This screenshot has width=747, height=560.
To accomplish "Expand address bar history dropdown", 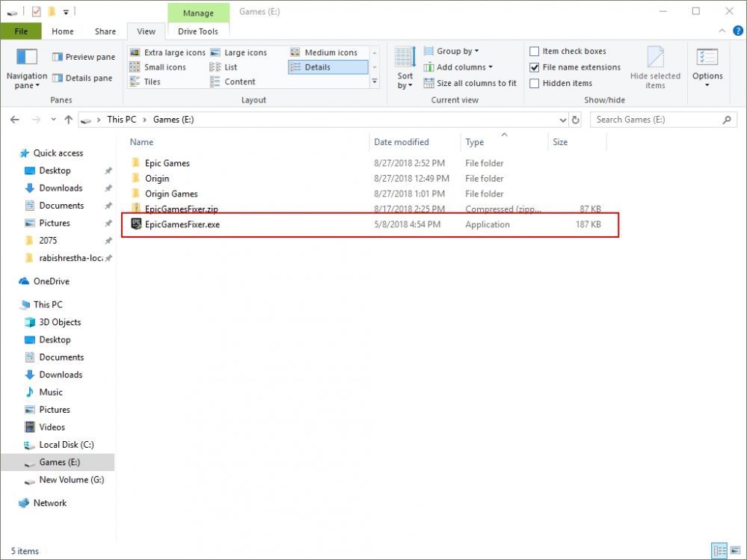I will [562, 120].
